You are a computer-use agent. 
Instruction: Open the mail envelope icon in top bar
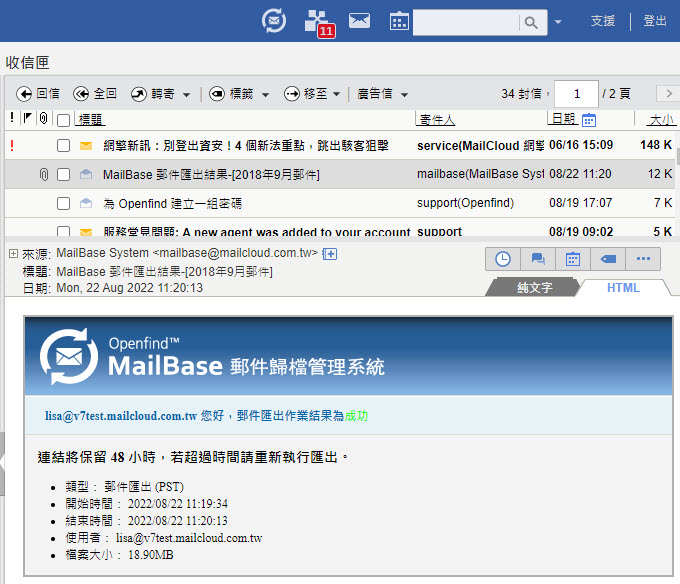pos(360,20)
